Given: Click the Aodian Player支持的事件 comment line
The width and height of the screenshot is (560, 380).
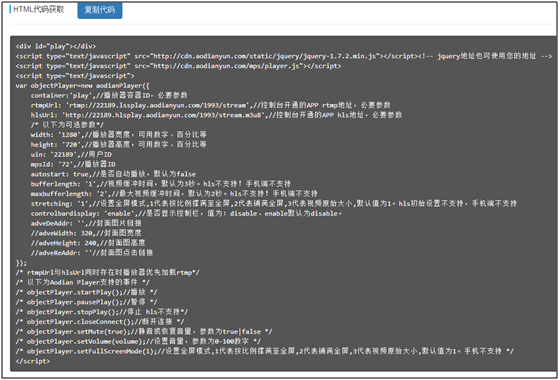Looking at the screenshot, I should 83,282.
